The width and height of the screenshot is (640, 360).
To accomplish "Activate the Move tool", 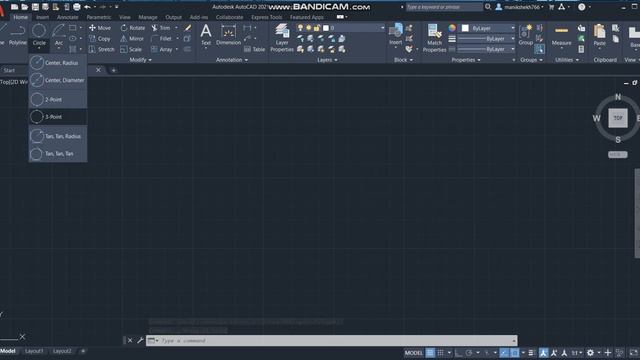I will pyautogui.click(x=100, y=28).
